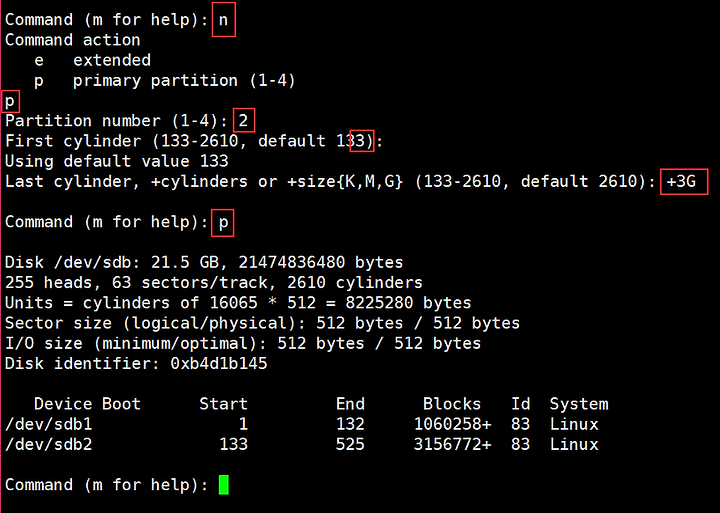This screenshot has height=513, width=720.
Task: Click the 'Sector size (logical/physical)' line
Action: tap(262, 323)
